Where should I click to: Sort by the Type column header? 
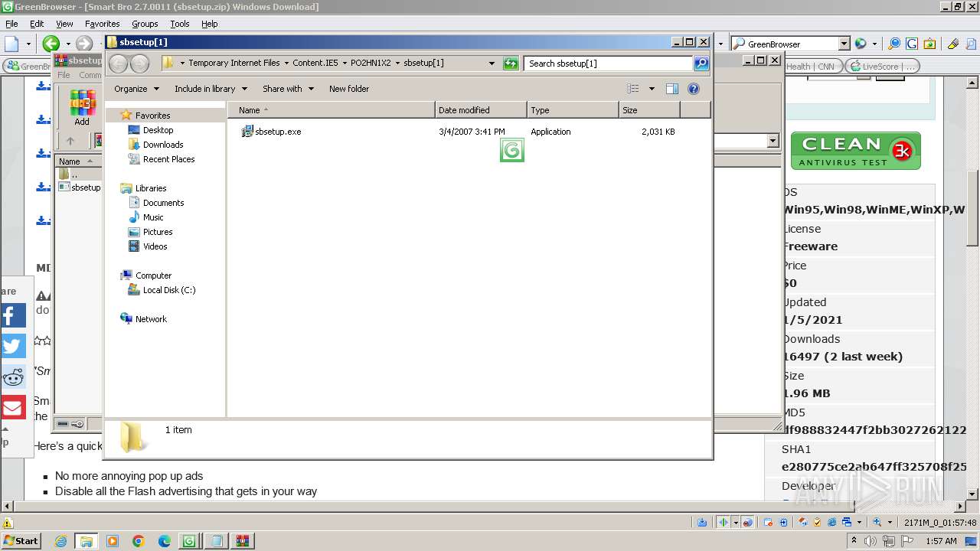click(x=573, y=110)
